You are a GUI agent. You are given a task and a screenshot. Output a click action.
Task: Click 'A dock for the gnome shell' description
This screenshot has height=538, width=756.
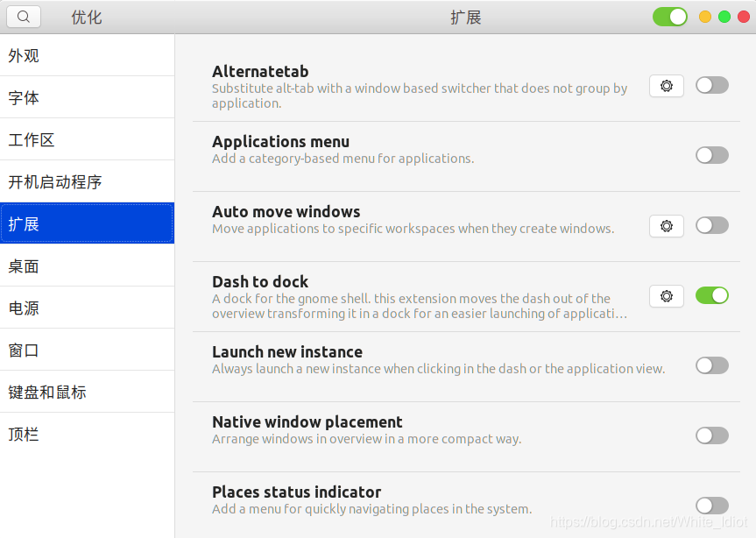pos(420,306)
